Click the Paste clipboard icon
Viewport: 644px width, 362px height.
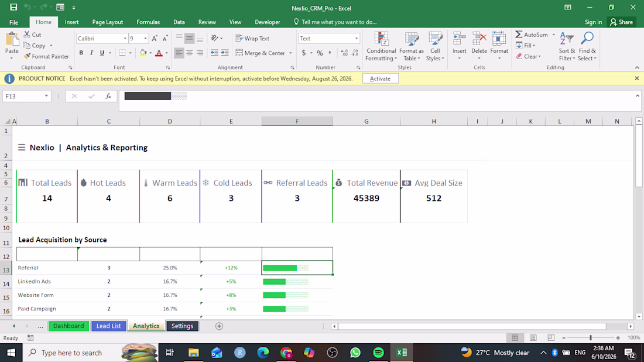coord(12,40)
